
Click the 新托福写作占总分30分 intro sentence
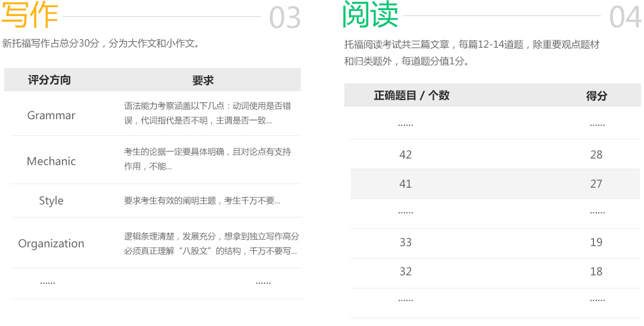[101, 43]
